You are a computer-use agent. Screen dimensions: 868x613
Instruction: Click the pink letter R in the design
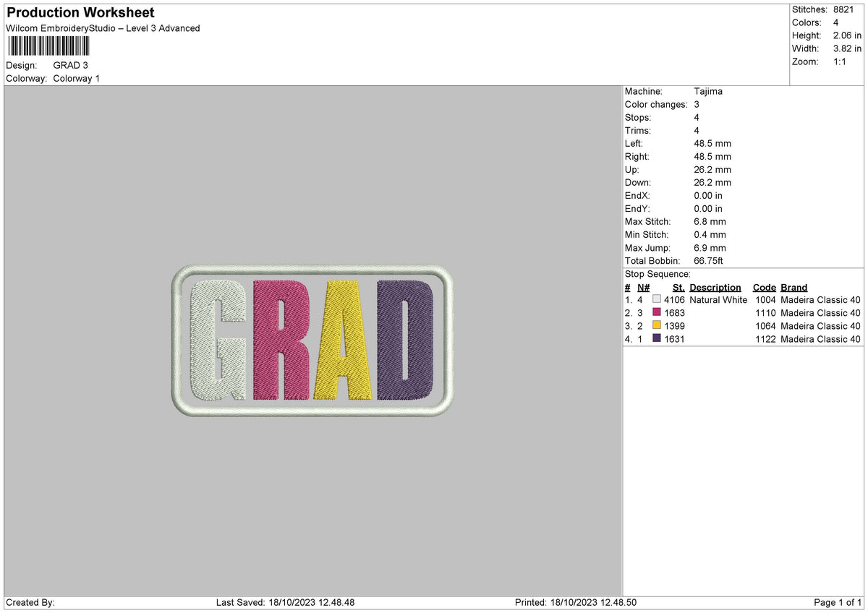coord(283,340)
